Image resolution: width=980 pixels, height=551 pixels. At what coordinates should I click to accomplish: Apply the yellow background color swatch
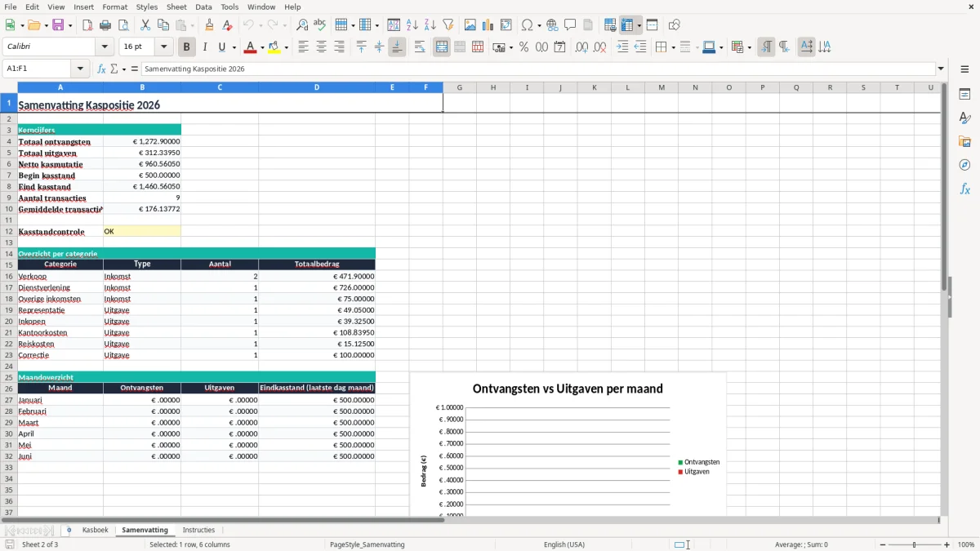tap(274, 47)
